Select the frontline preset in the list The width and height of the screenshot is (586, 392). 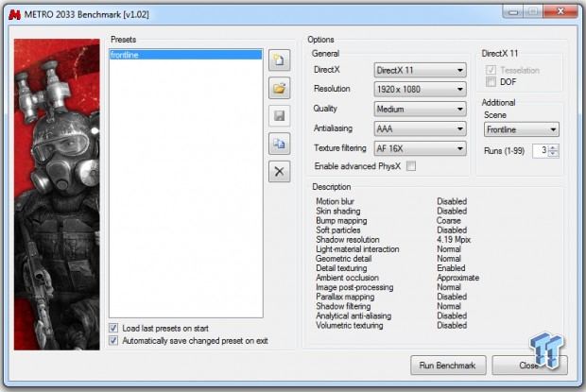(186, 55)
